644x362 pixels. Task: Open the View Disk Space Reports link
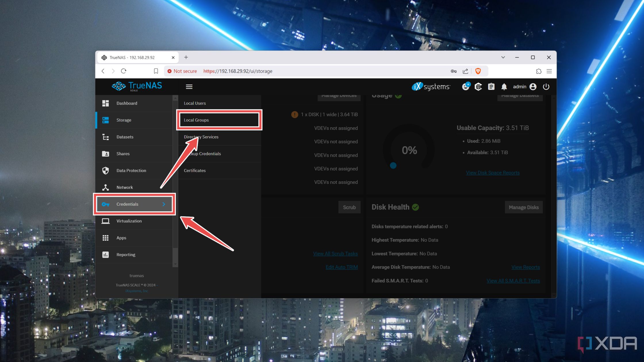493,172
